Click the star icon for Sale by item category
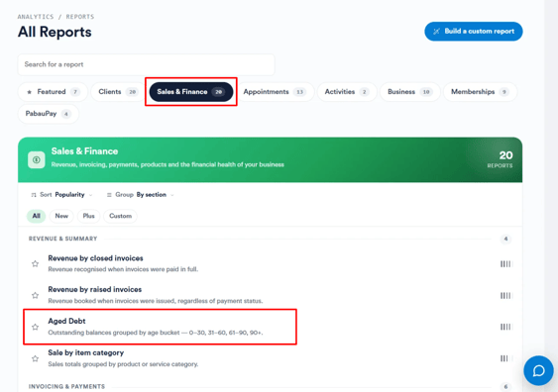 pos(35,358)
